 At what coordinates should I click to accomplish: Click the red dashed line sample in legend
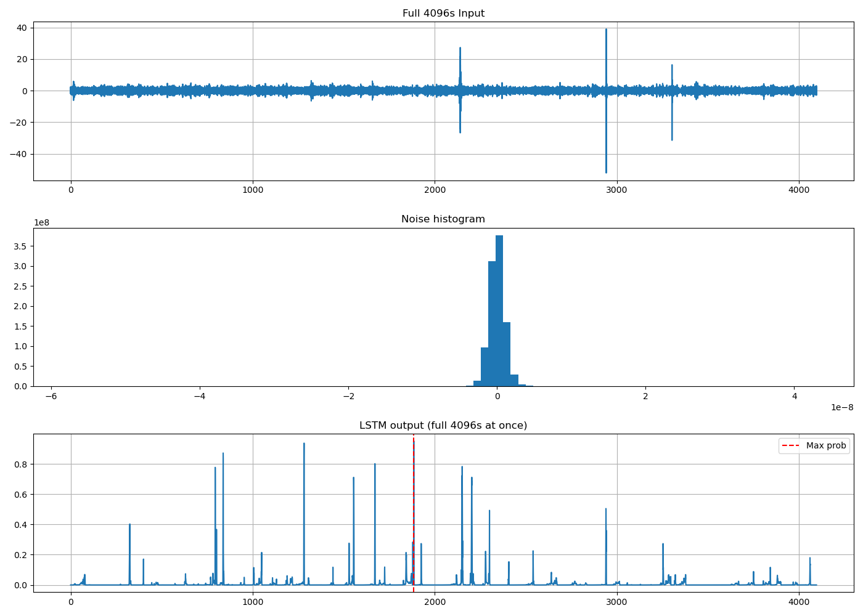point(791,445)
